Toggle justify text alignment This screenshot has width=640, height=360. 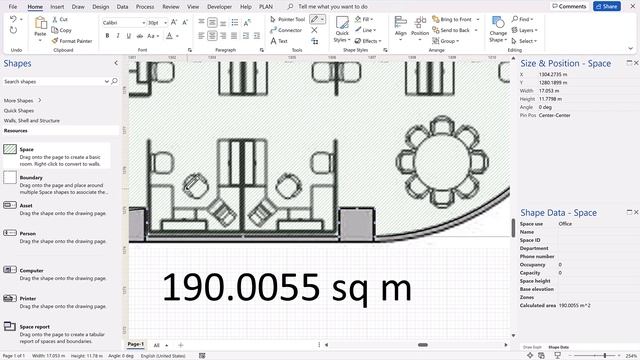coord(234,36)
